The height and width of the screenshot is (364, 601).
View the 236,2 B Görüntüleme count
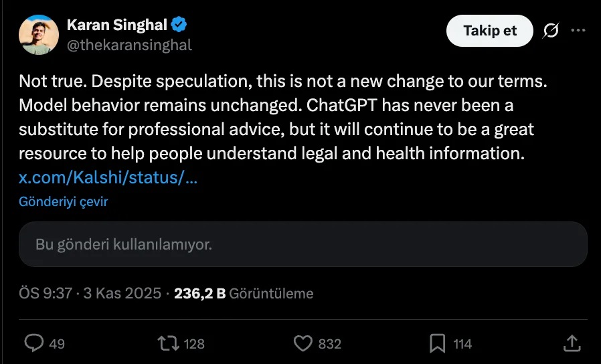point(244,293)
